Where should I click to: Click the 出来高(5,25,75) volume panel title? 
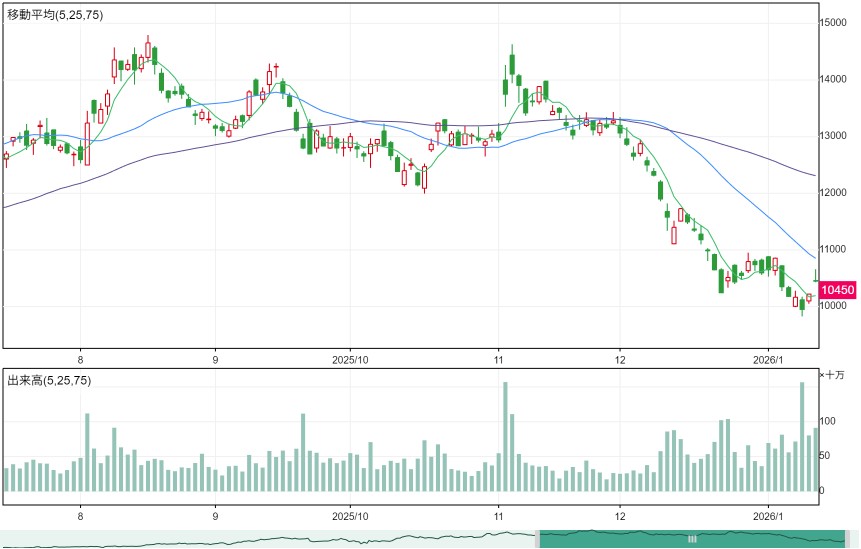point(49,380)
